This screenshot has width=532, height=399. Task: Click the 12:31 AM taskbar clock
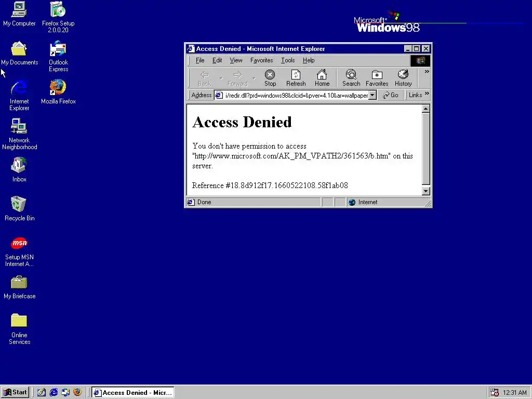click(514, 393)
